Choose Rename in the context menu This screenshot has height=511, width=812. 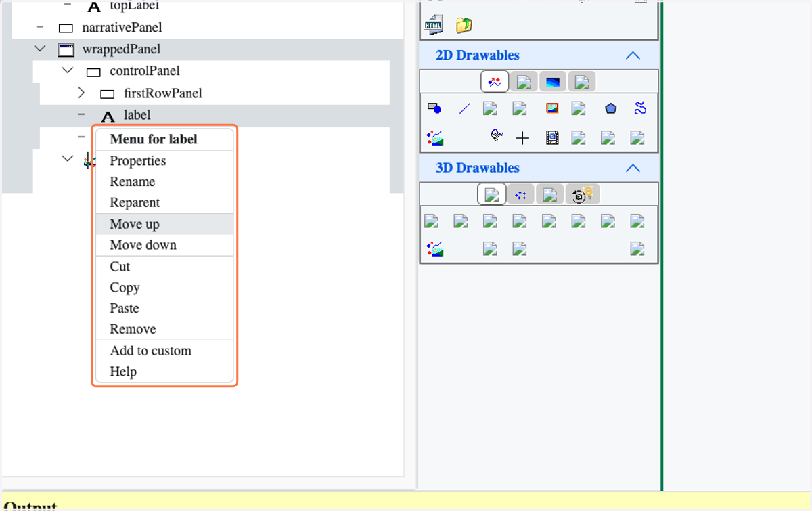pos(164,182)
